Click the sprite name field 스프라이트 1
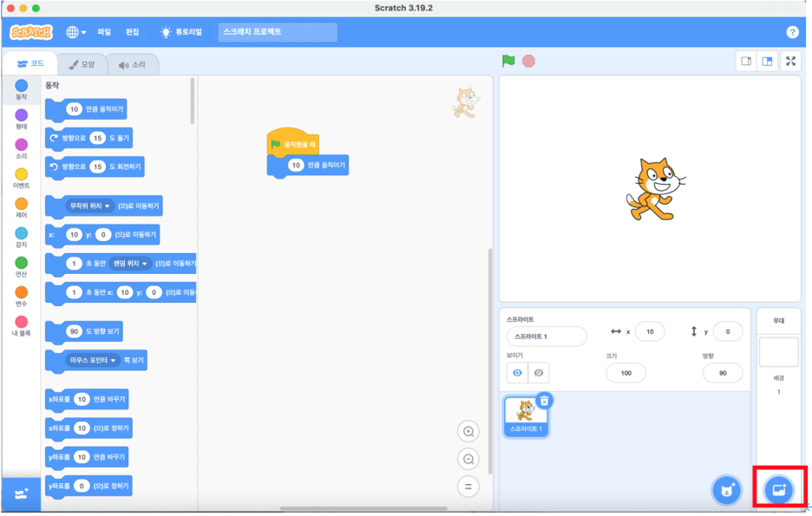Image resolution: width=812 pixels, height=516 pixels. 547,336
